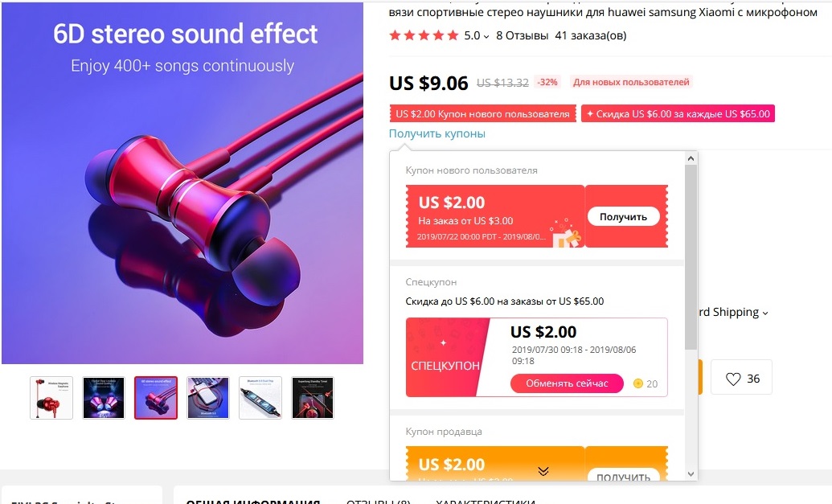
Task: Click the star rating icons
Action: click(x=424, y=35)
